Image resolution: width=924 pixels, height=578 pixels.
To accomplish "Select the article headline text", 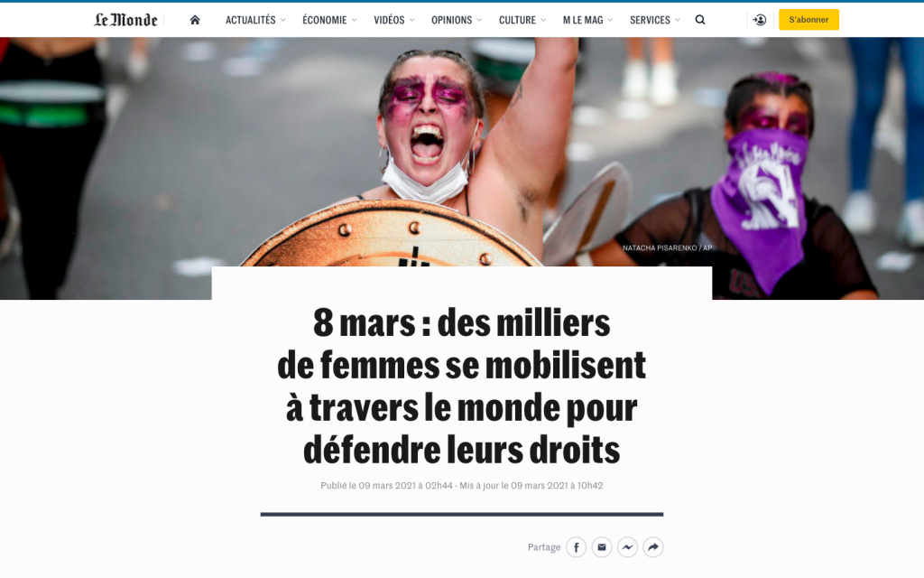I will click(x=462, y=387).
